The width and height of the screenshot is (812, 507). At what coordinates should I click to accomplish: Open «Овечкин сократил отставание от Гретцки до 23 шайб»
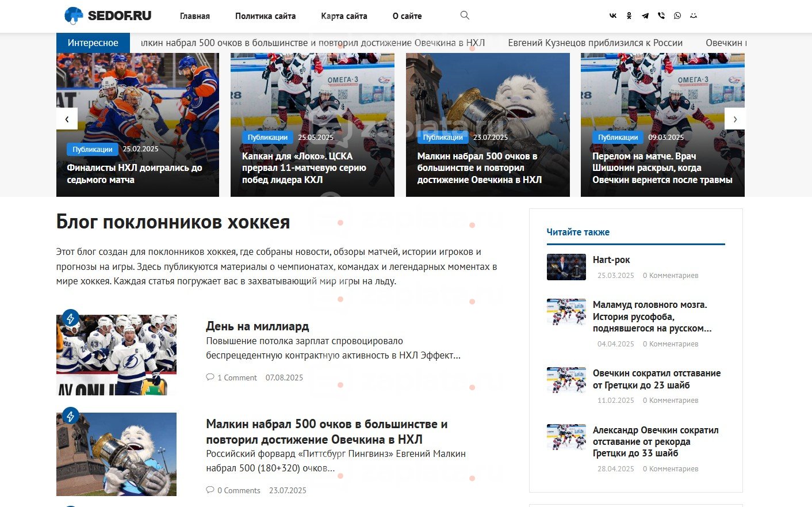tap(657, 379)
